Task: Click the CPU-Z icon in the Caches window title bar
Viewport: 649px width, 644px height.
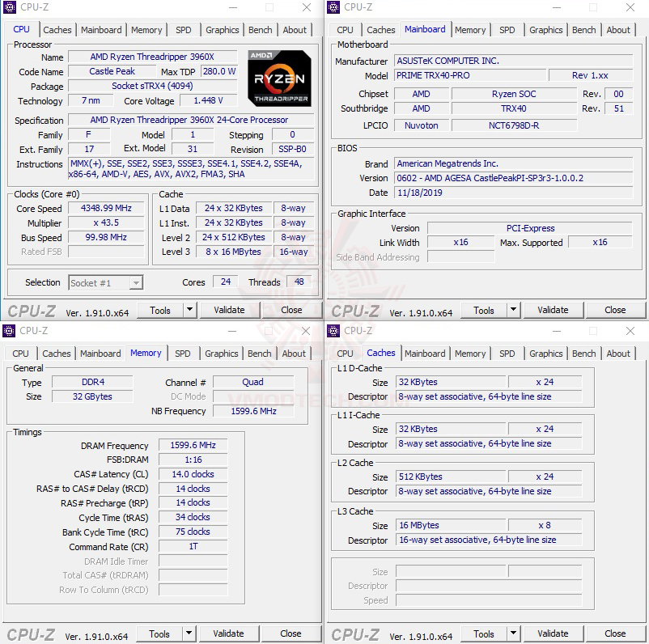Action: [x=333, y=331]
